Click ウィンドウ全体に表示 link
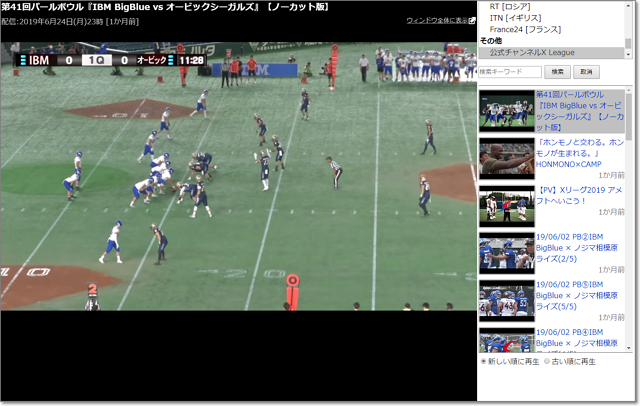640x406 pixels. pyautogui.click(x=436, y=20)
